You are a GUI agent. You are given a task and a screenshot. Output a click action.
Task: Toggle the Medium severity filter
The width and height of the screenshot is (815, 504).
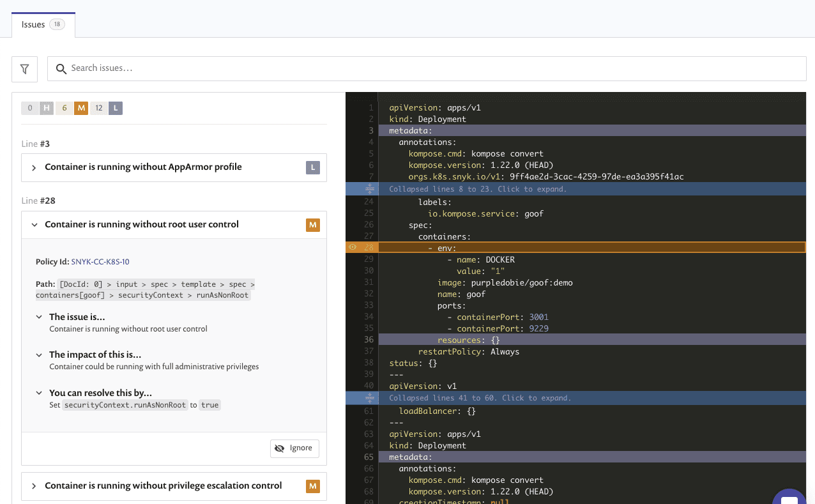81,108
